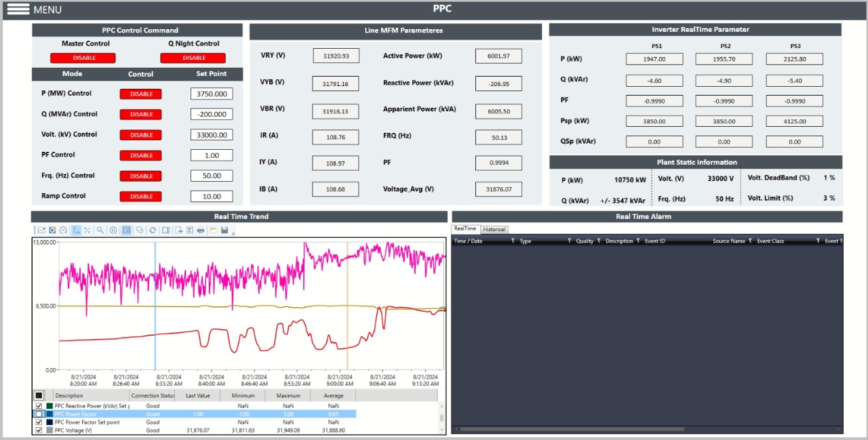Disable P (MW) Control

tap(140, 94)
